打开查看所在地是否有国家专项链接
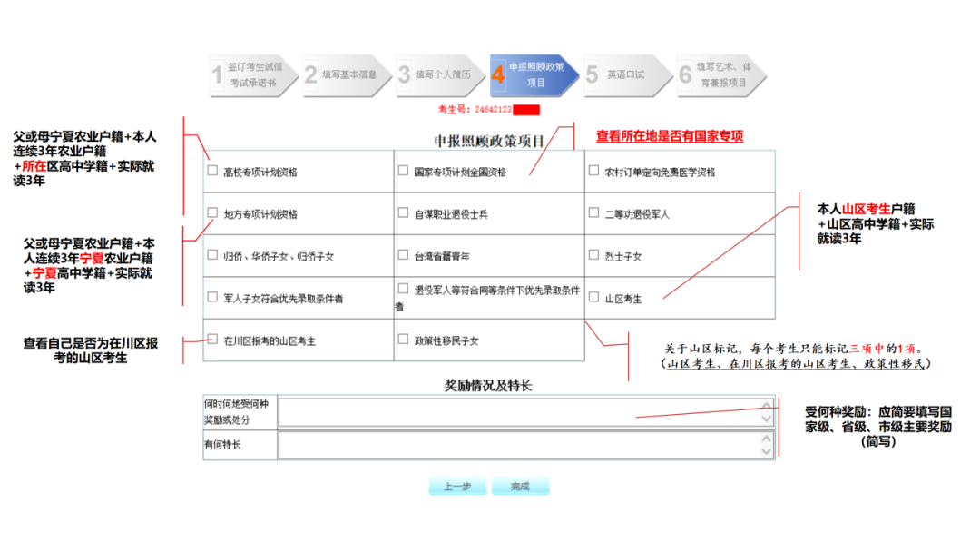The height and width of the screenshot is (552, 980). coord(670,135)
